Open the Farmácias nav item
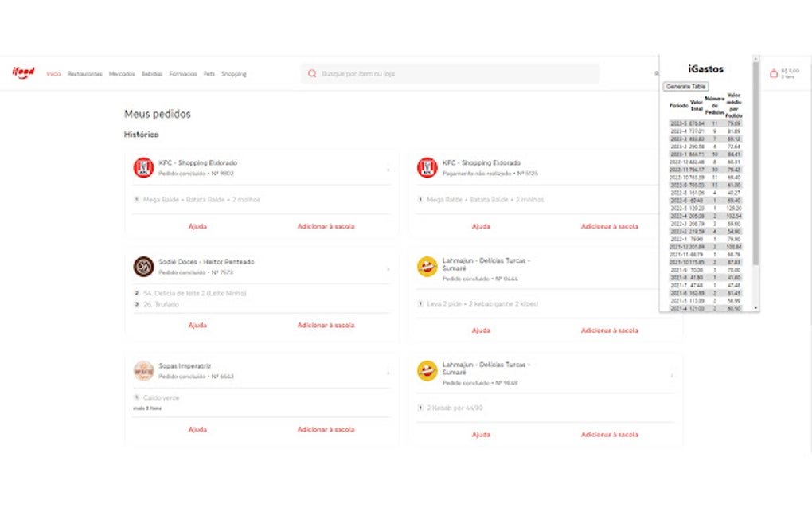This screenshot has width=812, height=508. 183,74
